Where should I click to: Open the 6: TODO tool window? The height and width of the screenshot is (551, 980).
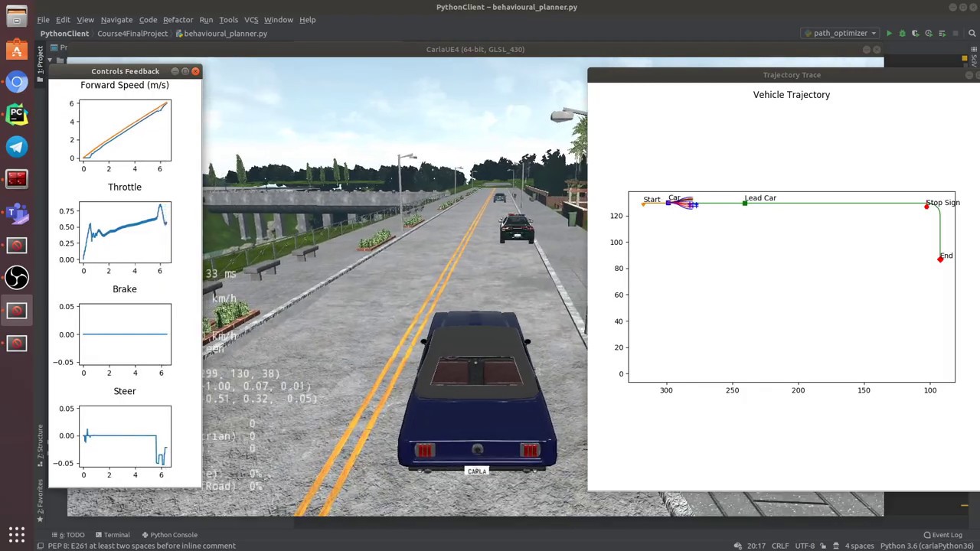(67, 535)
